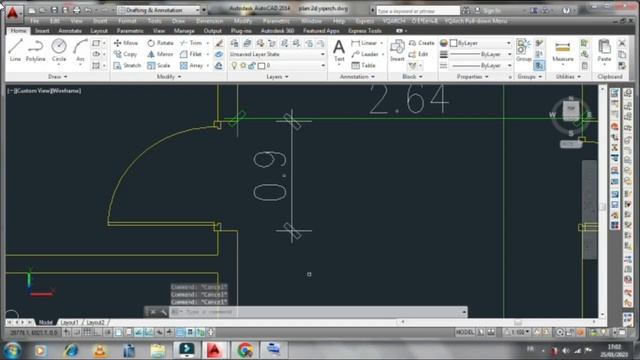The width and height of the screenshot is (640, 360).
Task: Select the Polyline tool
Action: [x=36, y=50]
